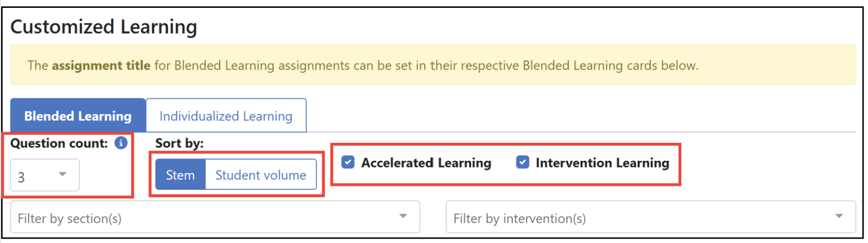Image resolution: width=868 pixels, height=243 pixels.
Task: Switch to the Individualized Learning tab
Action: pyautogui.click(x=226, y=116)
